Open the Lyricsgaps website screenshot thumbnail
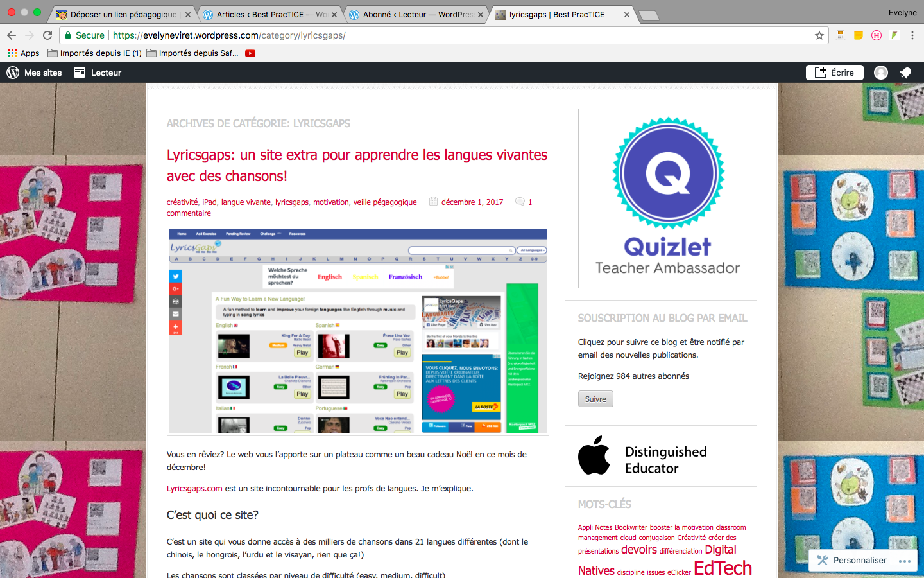The width and height of the screenshot is (924, 578). (x=357, y=331)
